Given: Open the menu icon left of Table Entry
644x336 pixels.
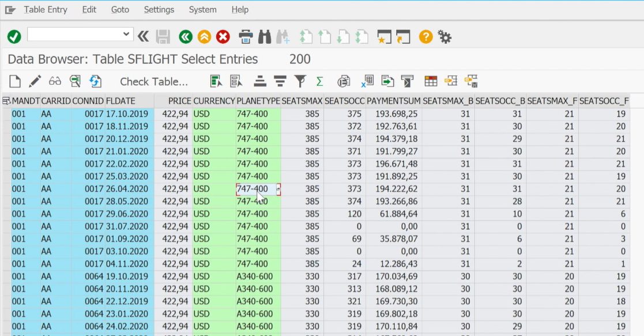Looking at the screenshot, I should [x=10, y=10].
